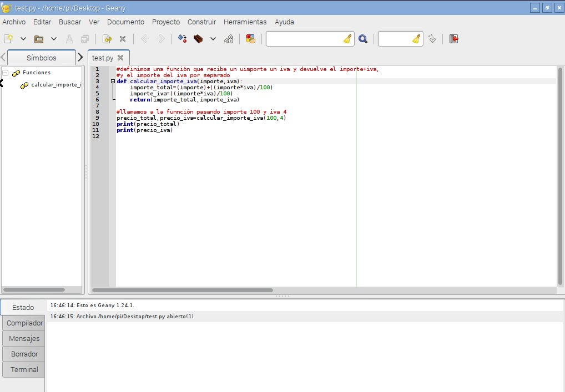Image resolution: width=565 pixels, height=392 pixels.
Task: Click the print(precio_total) line
Action: (x=148, y=124)
